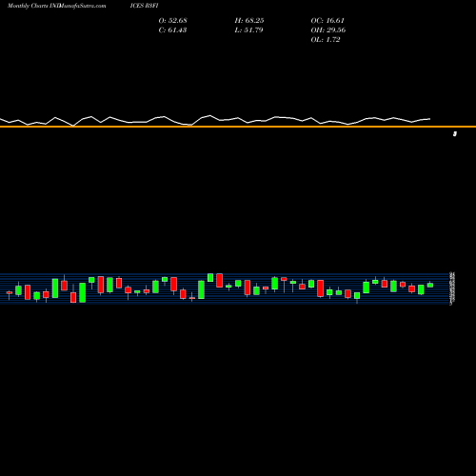Select the high value 'H: 68.25'

pos(249,20)
